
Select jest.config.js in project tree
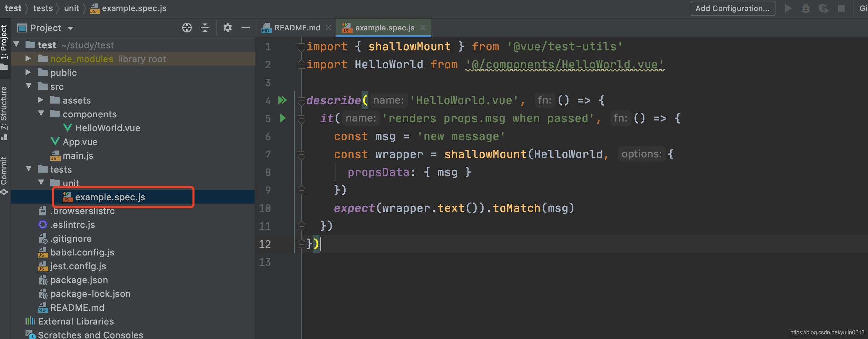click(x=78, y=266)
